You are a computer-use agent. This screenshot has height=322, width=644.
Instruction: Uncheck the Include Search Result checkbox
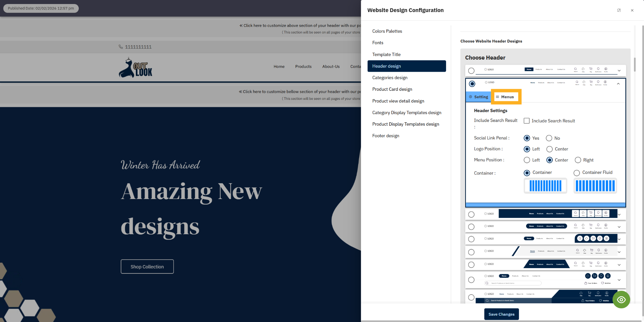(x=526, y=121)
